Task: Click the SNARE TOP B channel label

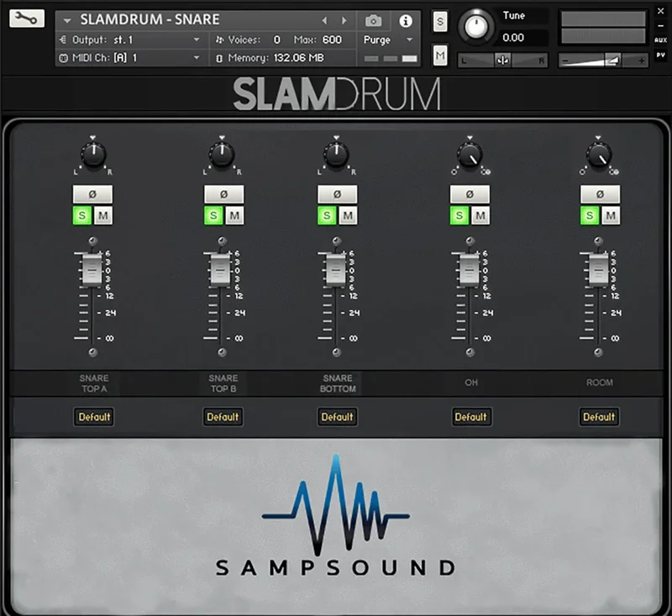Action: click(x=223, y=383)
